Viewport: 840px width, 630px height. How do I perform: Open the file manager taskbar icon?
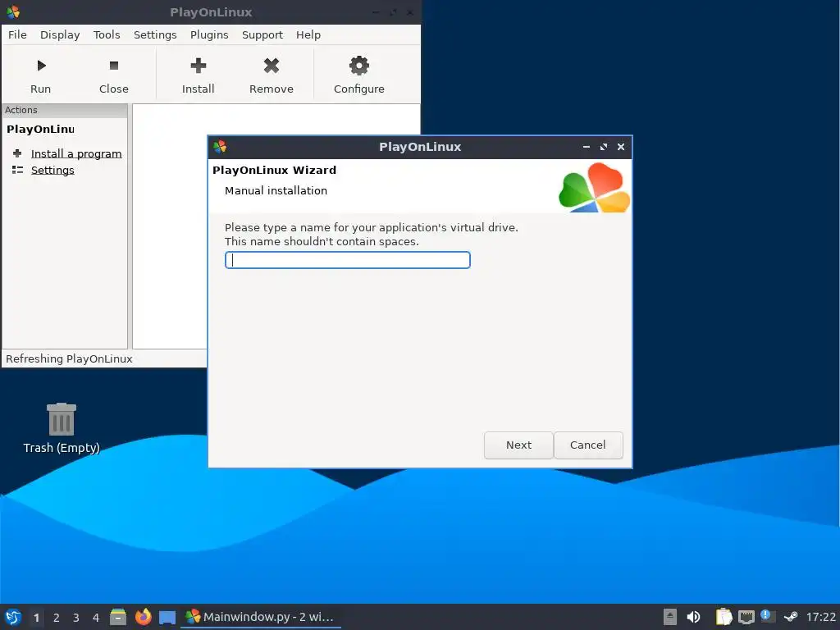tap(118, 617)
